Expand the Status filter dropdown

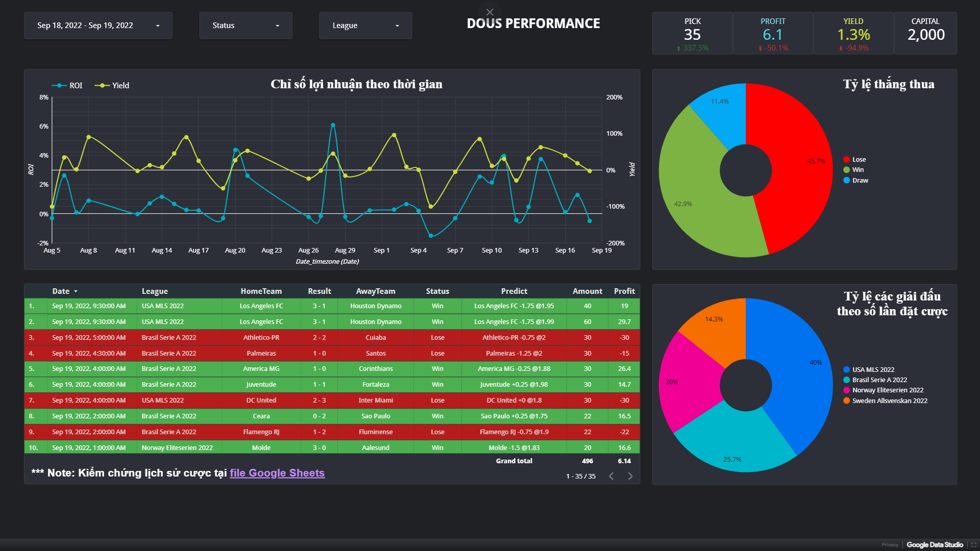246,26
